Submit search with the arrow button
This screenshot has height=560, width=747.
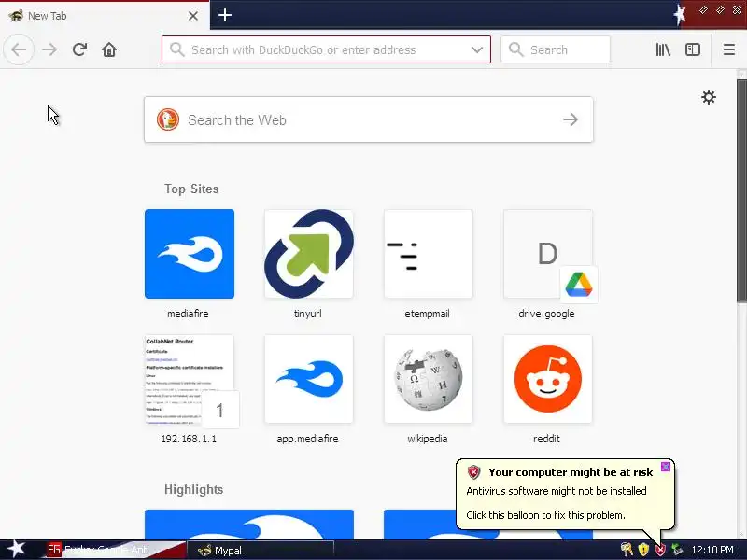click(571, 119)
